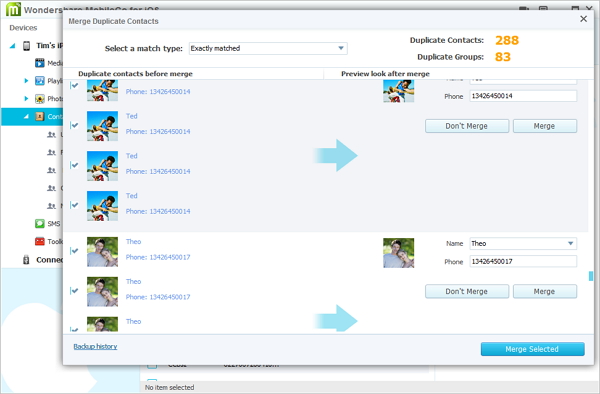Click Don't Merge for the Ted group
Image resolution: width=600 pixels, height=394 pixels.
467,126
